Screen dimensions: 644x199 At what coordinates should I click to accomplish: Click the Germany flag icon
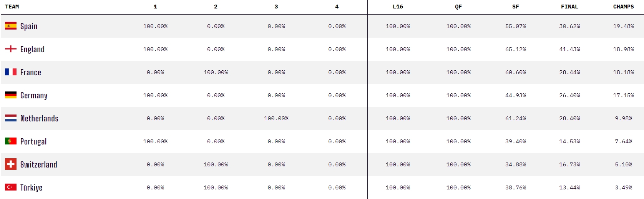[11, 95]
